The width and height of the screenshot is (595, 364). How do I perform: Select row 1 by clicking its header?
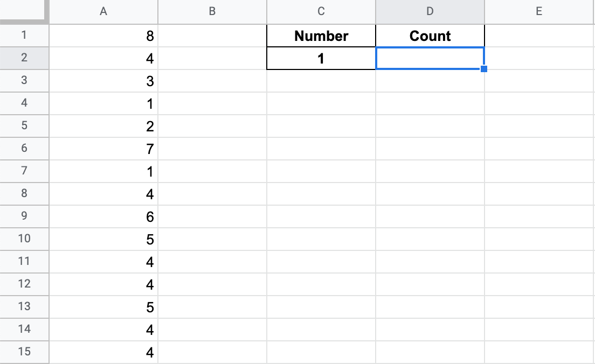24,36
